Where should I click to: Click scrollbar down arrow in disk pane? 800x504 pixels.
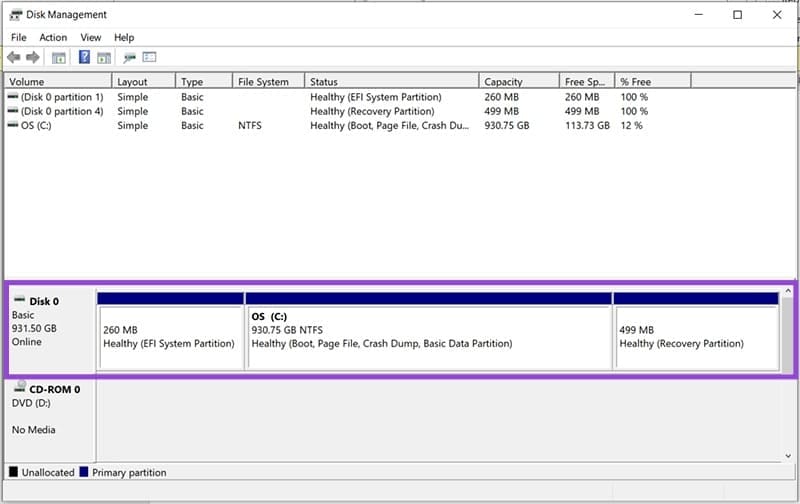point(788,456)
